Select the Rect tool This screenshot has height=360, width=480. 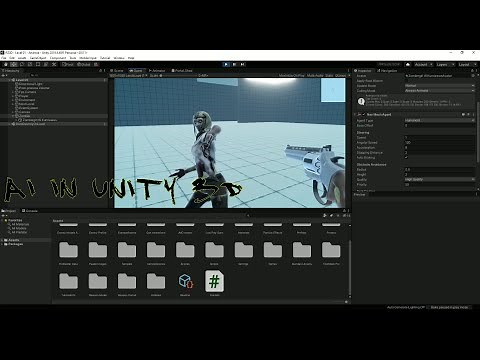click(38, 64)
